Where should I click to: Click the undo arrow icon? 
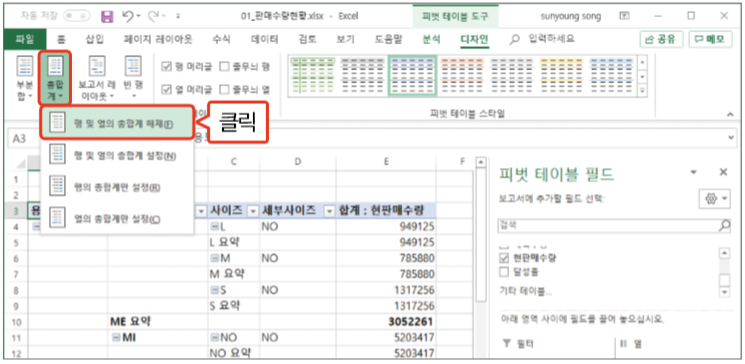127,17
